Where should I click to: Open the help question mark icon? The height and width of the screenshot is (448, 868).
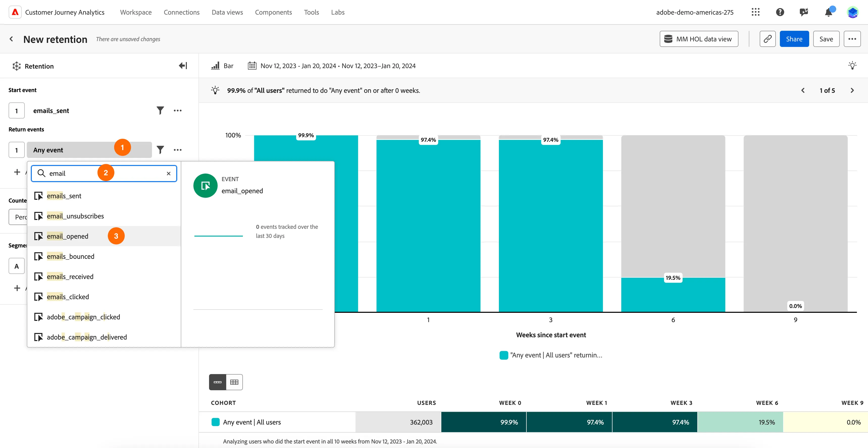[780, 12]
